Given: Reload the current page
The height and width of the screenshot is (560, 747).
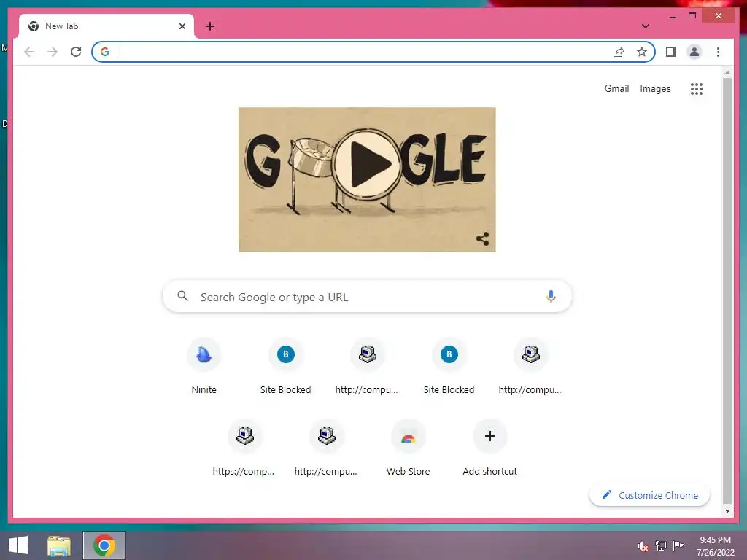Looking at the screenshot, I should pos(76,52).
